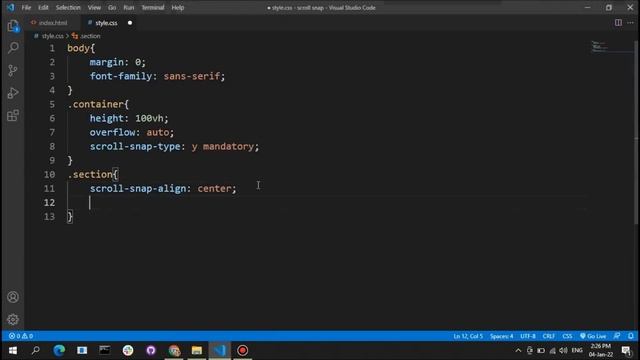Image resolution: width=640 pixels, height=360 pixels.
Task: Select CSS language mode in status bar
Action: point(567,336)
